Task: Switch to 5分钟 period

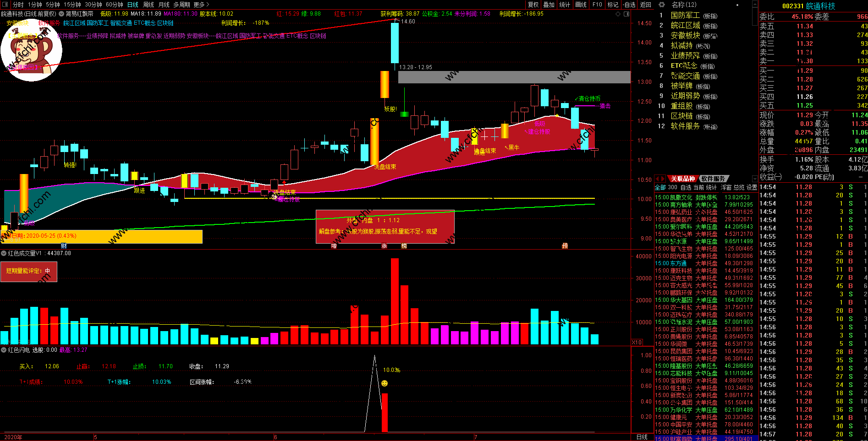Action: pyautogui.click(x=53, y=5)
